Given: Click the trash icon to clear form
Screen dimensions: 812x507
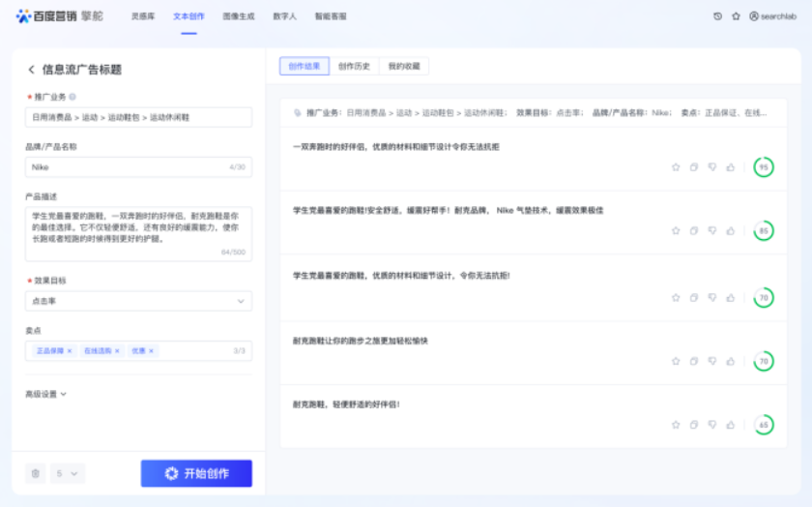Looking at the screenshot, I should coord(36,473).
